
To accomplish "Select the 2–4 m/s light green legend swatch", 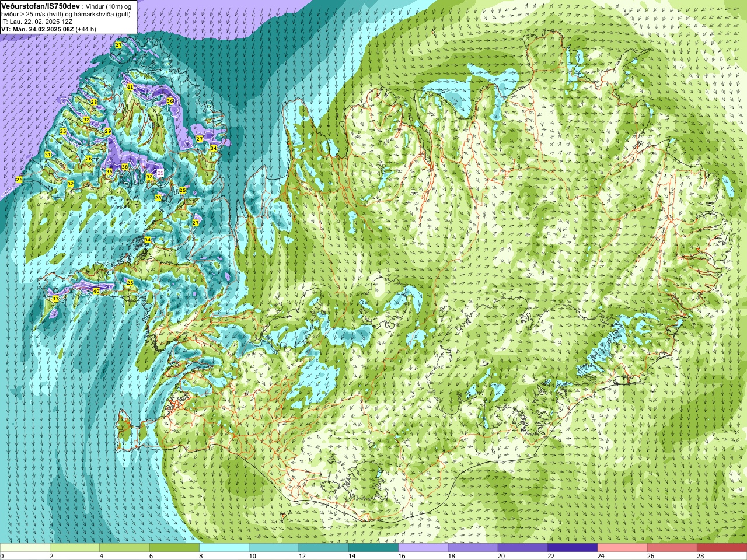I will [75, 548].
